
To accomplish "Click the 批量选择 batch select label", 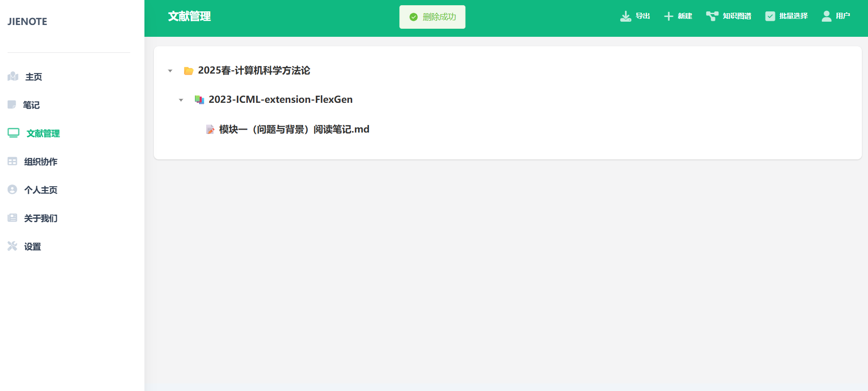I will (793, 16).
